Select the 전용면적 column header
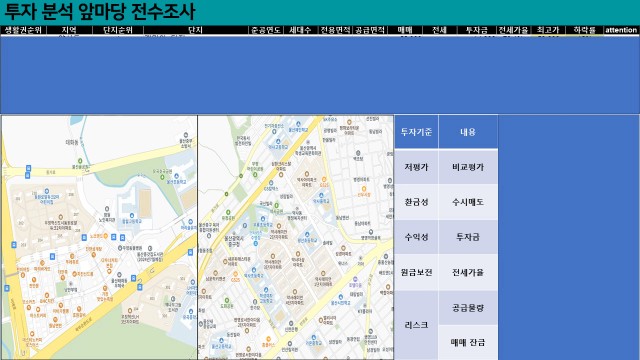This screenshot has width=640, height=360. pos(335,30)
